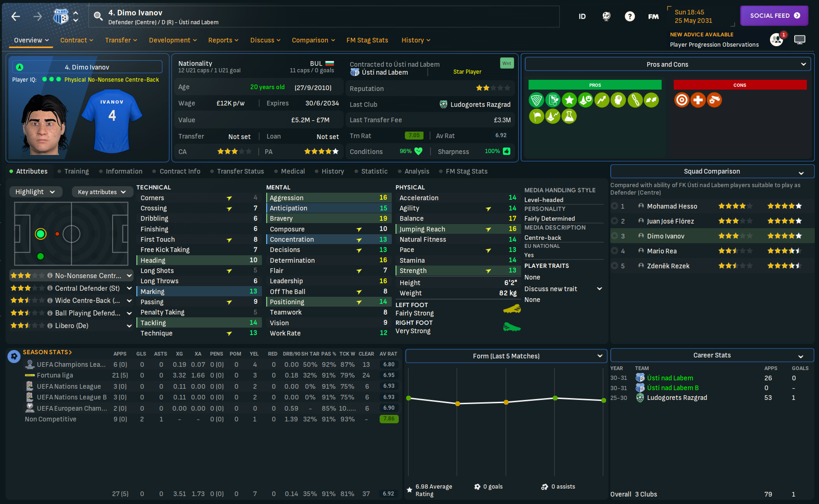Viewport: 819px width, 504px height.
Task: Select the Transfer Status view radio
Action: coord(212,171)
